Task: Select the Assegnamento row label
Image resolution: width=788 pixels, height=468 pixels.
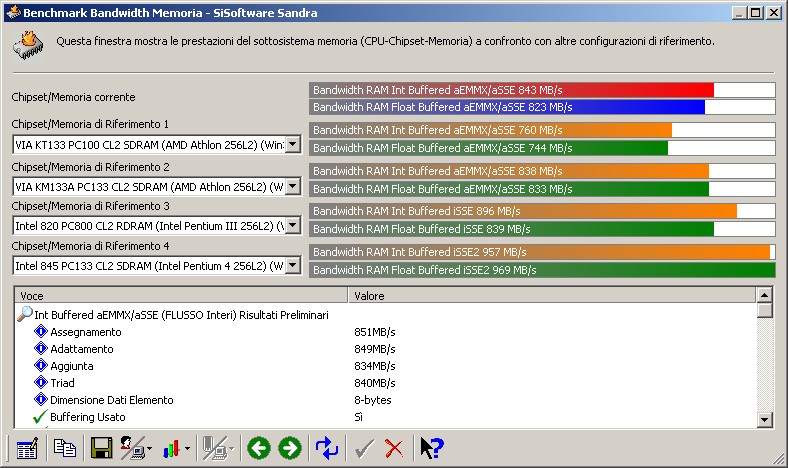Action: click(86, 332)
